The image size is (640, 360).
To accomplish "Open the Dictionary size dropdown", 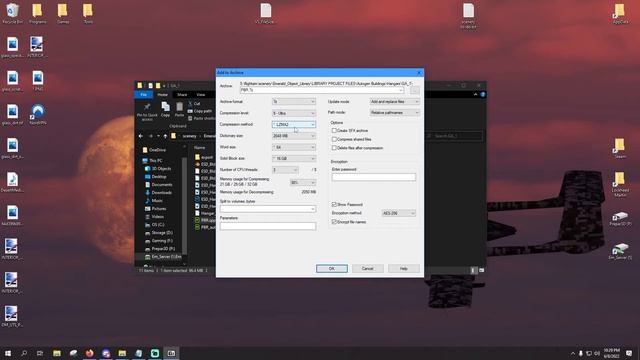I will pos(294,136).
